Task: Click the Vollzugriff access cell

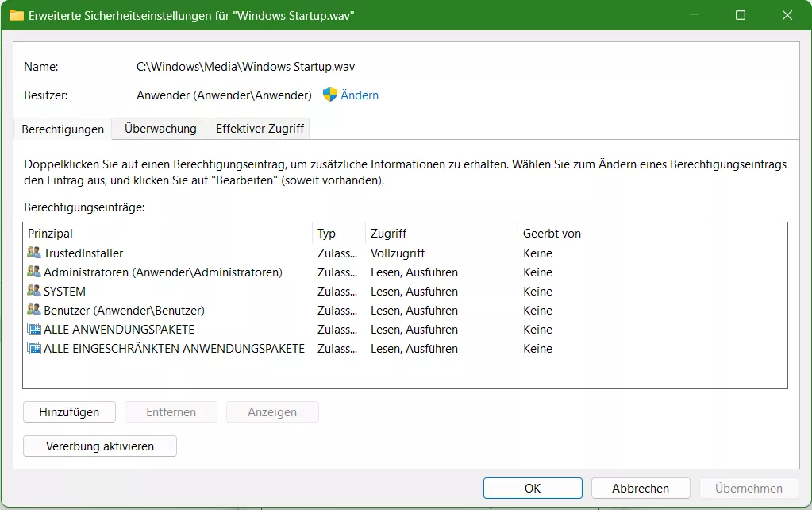Action: (398, 253)
